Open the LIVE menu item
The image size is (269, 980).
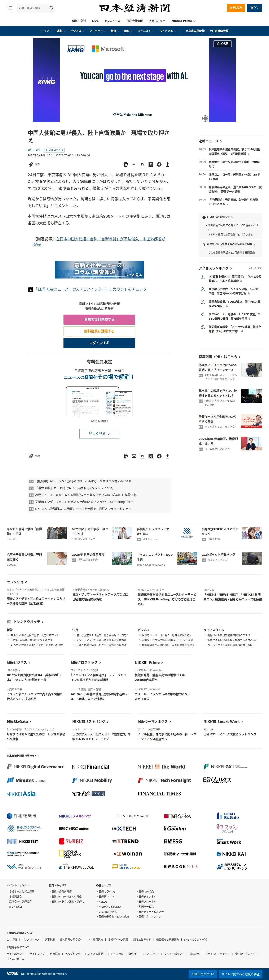(x=95, y=21)
